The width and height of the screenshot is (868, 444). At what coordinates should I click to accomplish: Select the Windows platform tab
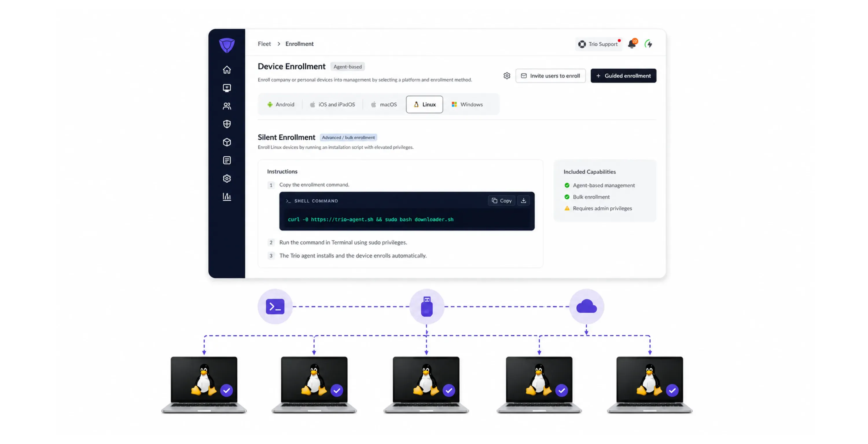click(x=467, y=104)
